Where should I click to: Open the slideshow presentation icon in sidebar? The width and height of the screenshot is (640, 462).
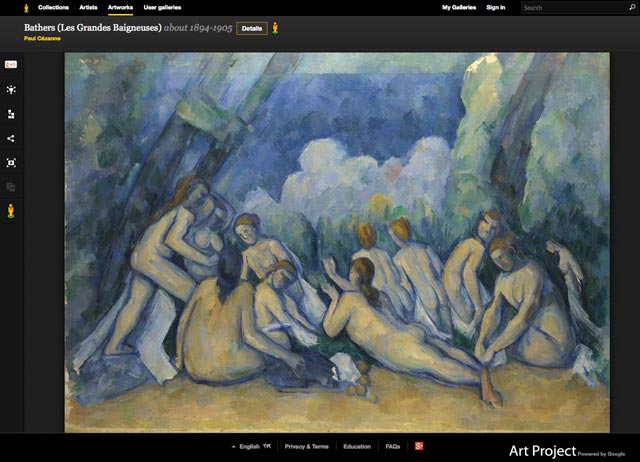[x=11, y=163]
